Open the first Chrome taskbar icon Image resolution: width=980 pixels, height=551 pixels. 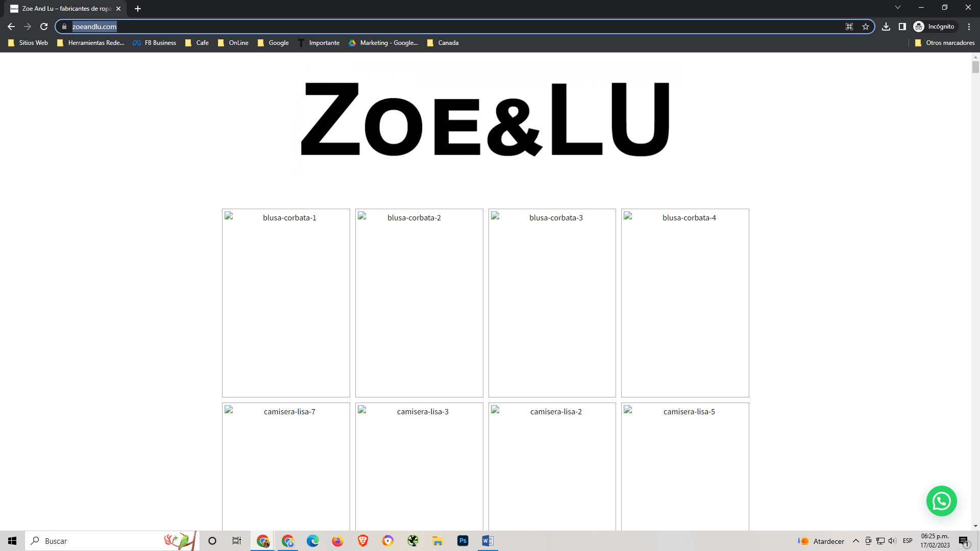click(263, 541)
